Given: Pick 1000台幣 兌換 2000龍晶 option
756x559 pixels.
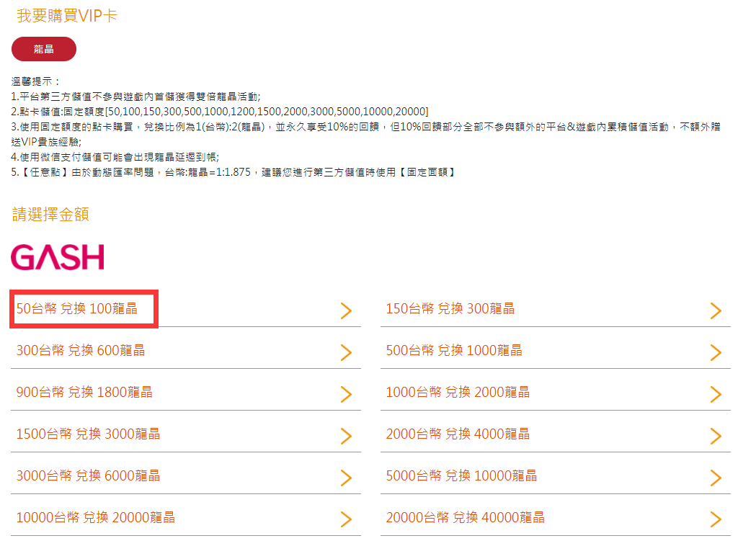Looking at the screenshot, I should tap(458, 393).
